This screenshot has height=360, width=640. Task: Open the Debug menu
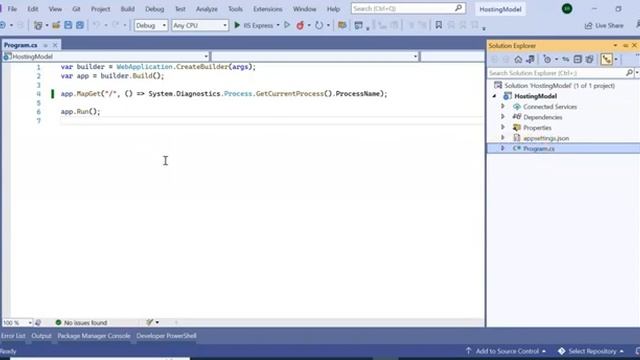(154, 9)
